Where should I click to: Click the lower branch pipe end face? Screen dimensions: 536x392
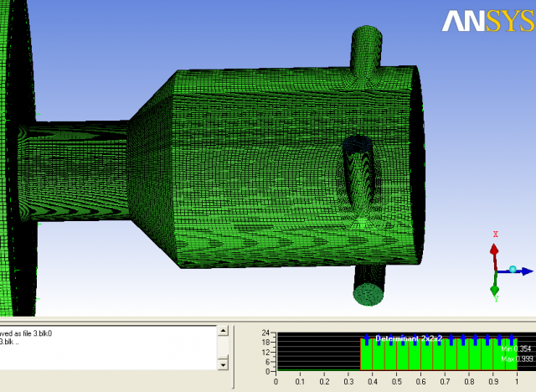click(368, 293)
